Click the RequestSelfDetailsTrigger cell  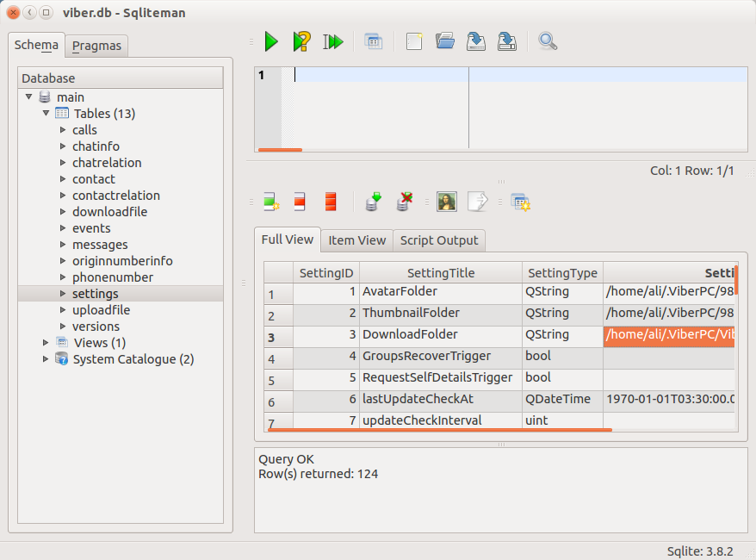441,380
